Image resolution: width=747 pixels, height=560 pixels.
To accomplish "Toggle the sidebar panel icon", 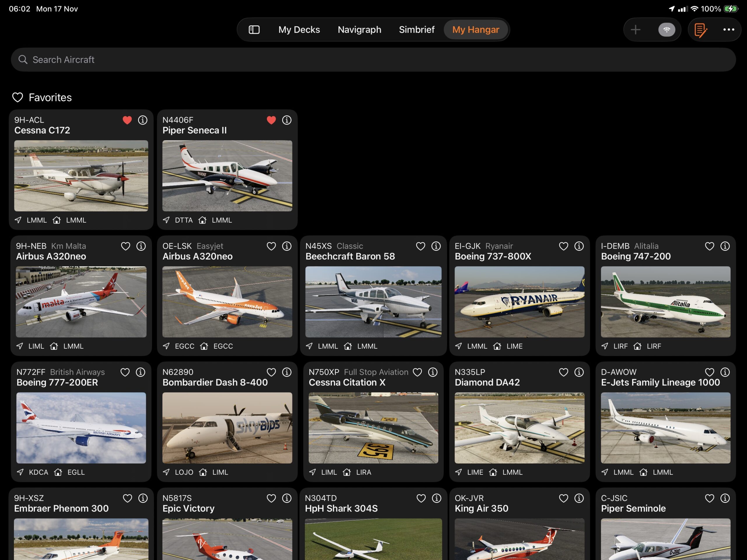I will 254,30.
